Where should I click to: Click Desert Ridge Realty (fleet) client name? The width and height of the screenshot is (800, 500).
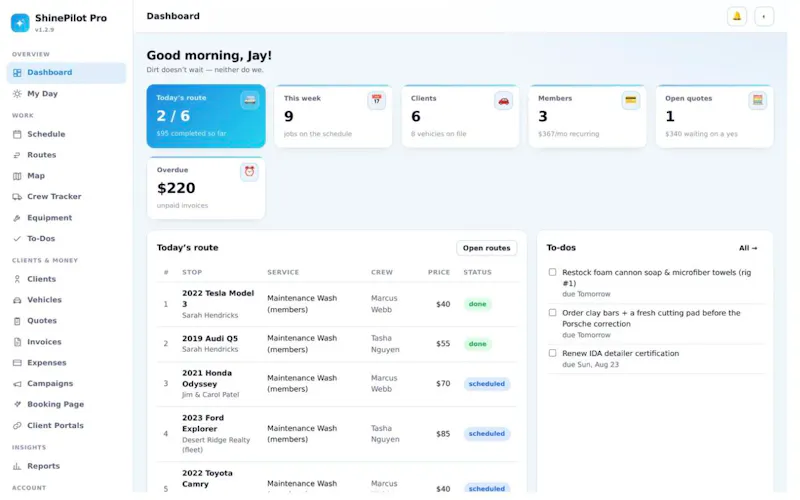coord(216,445)
